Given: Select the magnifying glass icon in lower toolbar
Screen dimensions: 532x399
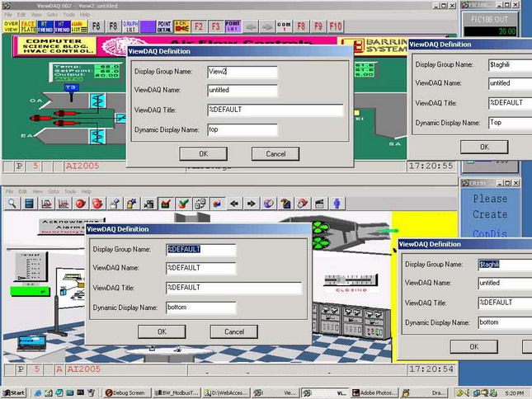Looking at the screenshot, I should [x=12, y=203].
